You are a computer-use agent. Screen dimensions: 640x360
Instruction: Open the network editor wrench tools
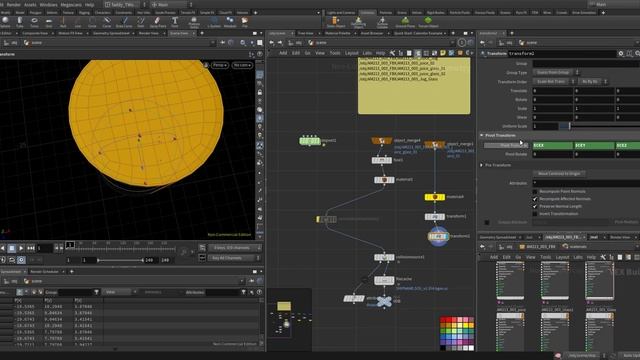click(x=392, y=53)
